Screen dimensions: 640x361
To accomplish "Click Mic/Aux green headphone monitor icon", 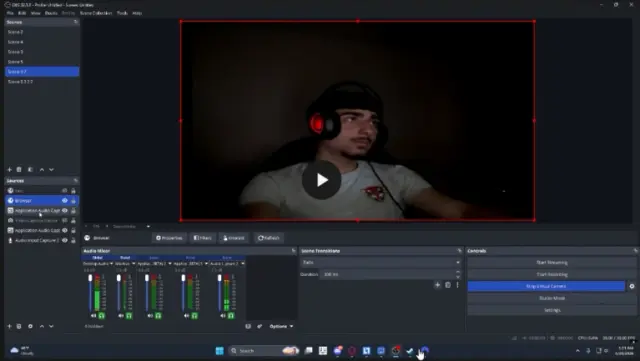I will [129, 316].
